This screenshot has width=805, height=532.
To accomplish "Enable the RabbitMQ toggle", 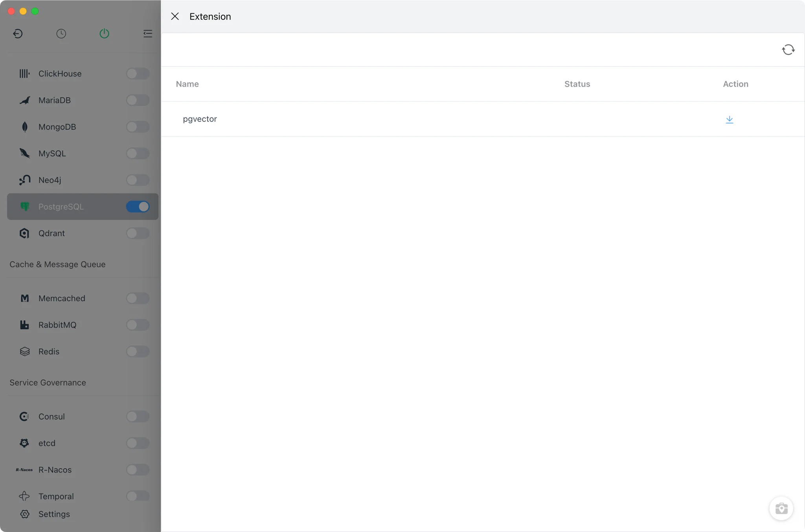I will point(138,325).
